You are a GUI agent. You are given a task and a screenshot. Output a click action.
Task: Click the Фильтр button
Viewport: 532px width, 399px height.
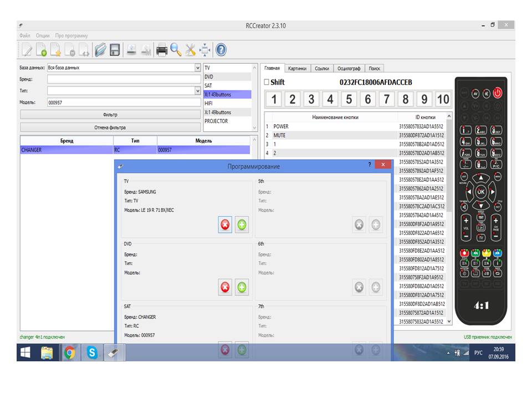click(110, 115)
